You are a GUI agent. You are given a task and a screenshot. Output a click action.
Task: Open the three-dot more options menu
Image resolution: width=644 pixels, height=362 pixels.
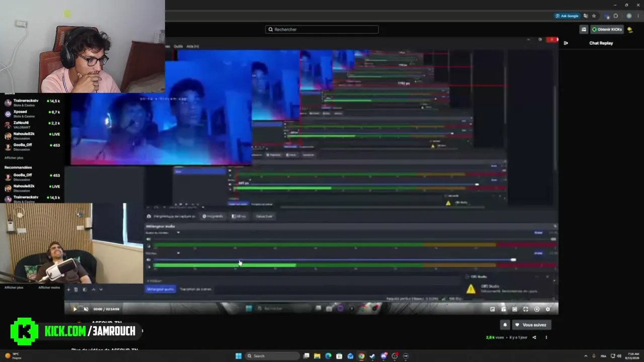click(x=546, y=337)
